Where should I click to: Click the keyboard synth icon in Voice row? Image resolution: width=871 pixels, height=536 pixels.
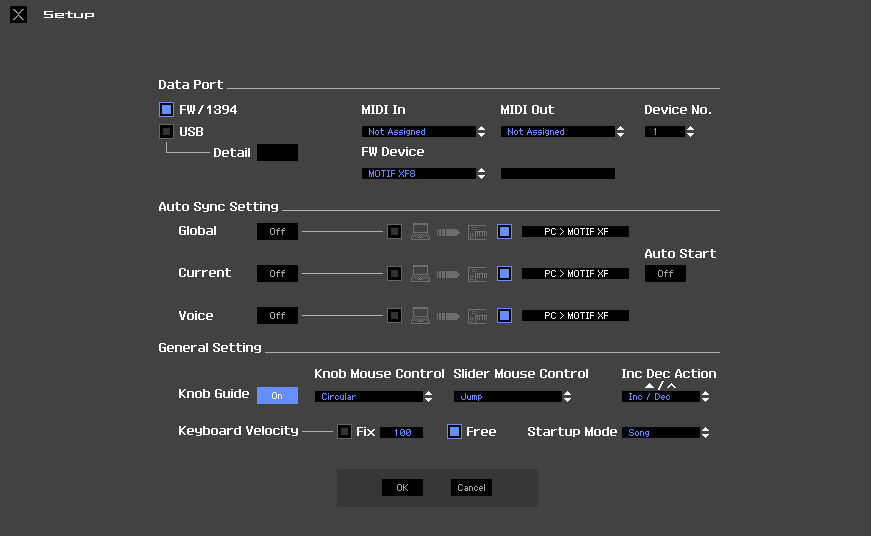point(477,316)
